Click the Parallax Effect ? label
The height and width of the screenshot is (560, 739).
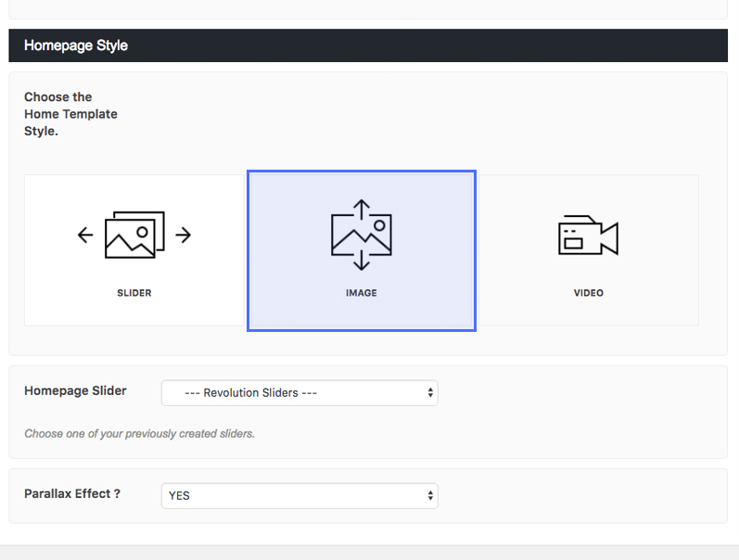[72, 493]
